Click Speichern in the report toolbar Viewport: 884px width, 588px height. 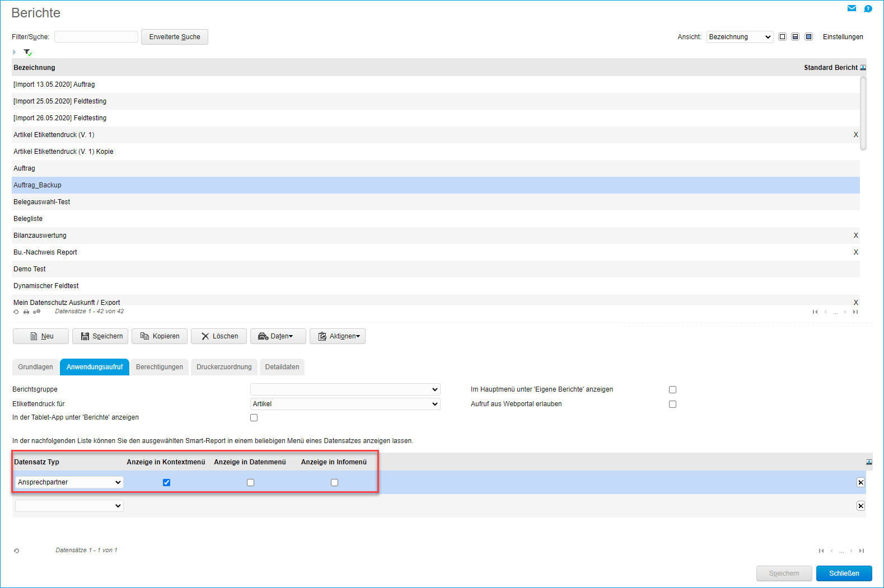coord(100,336)
